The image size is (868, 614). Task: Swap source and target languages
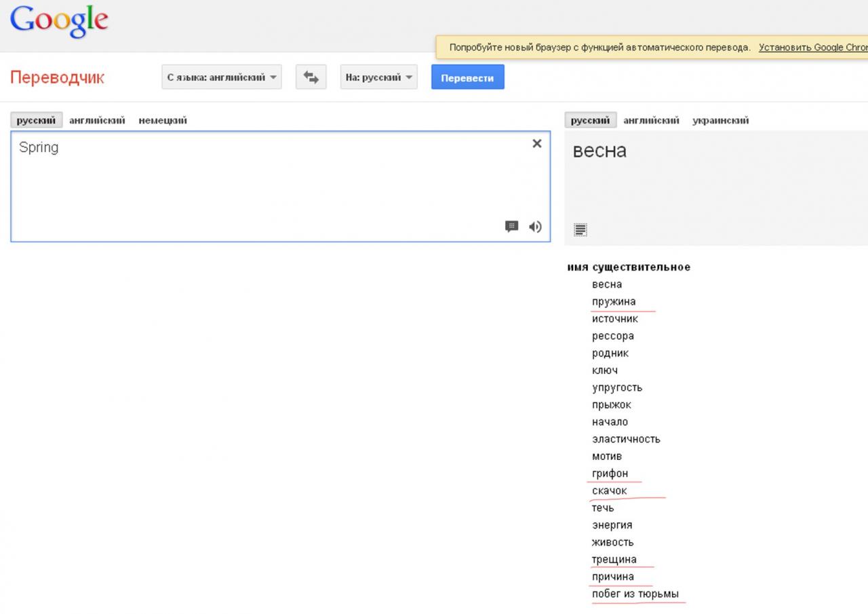click(311, 77)
